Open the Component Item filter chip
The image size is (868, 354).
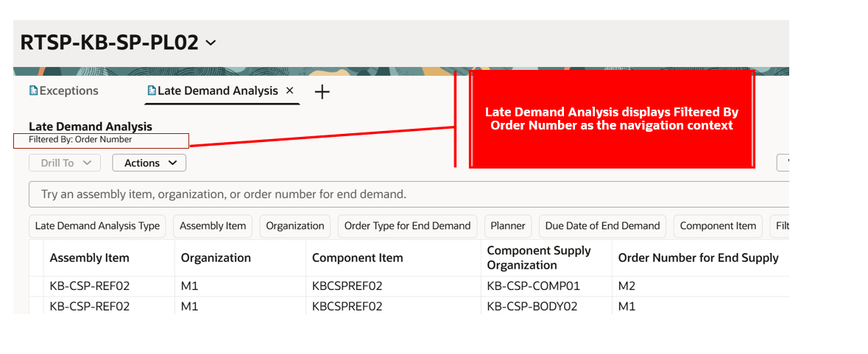718,226
